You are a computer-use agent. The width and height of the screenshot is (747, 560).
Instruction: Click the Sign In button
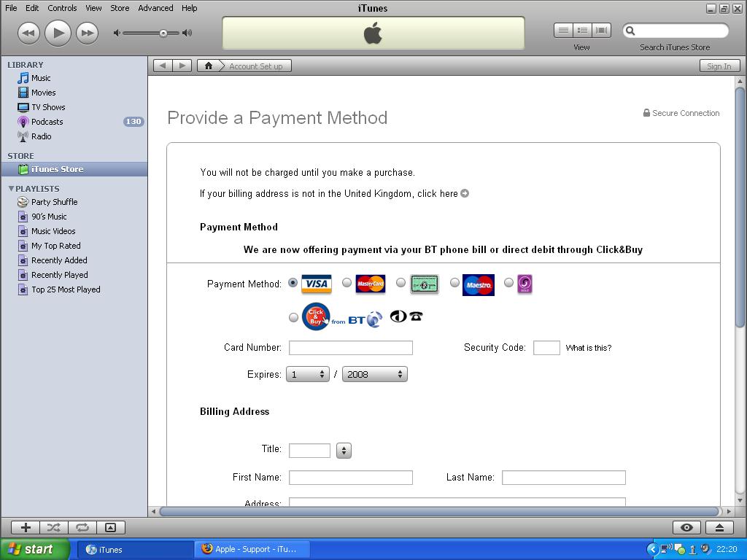tap(719, 66)
